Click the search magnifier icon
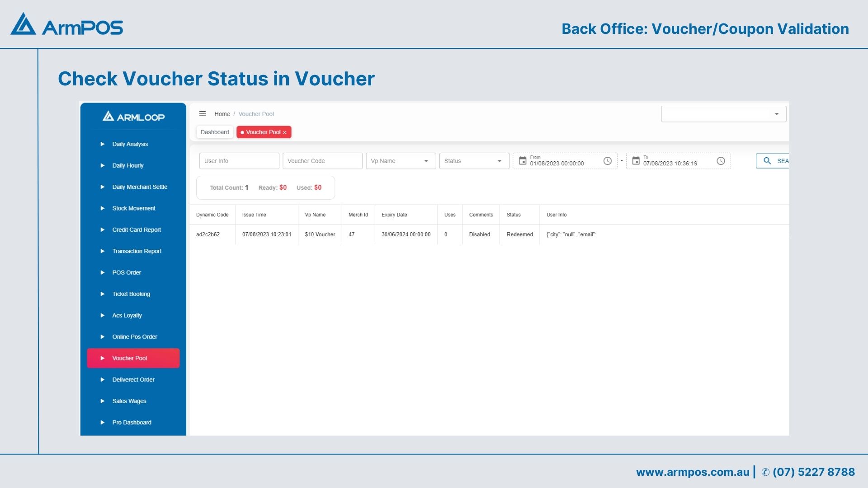The height and width of the screenshot is (488, 868). coord(767,161)
